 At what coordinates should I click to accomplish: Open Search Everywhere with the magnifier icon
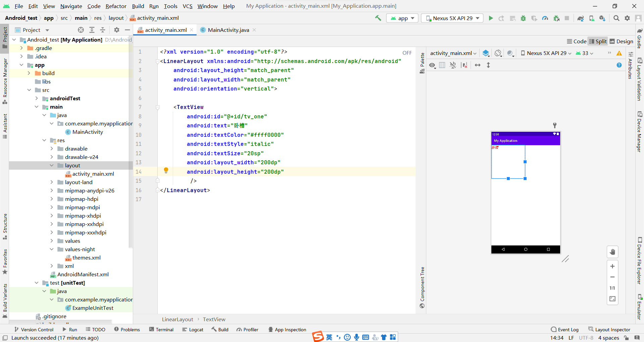[616, 18]
